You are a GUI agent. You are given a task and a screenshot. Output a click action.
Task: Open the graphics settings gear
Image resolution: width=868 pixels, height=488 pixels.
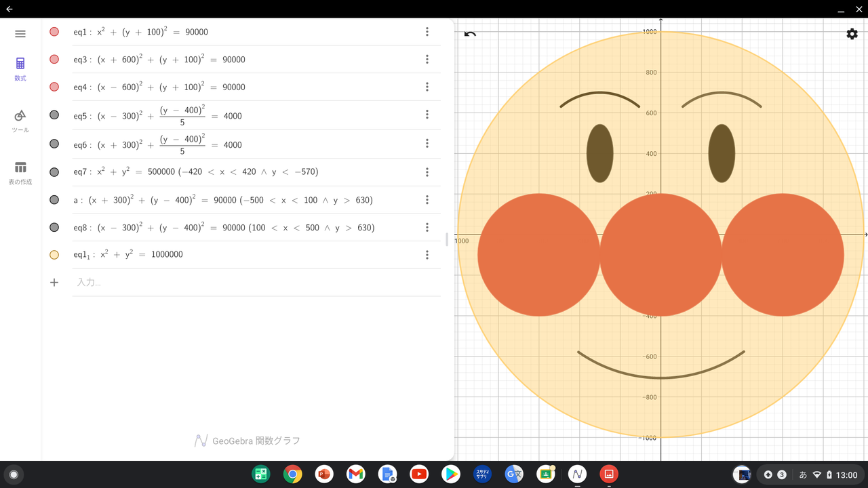[x=852, y=34]
